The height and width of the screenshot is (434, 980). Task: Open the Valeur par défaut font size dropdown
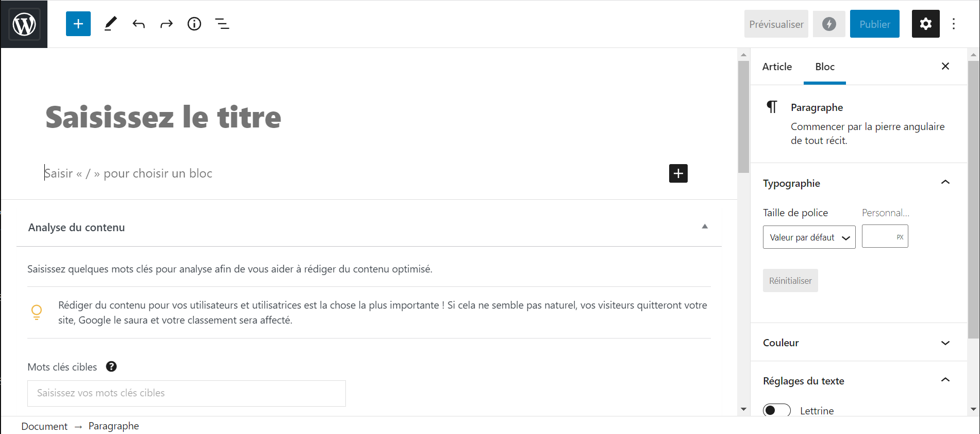point(809,237)
